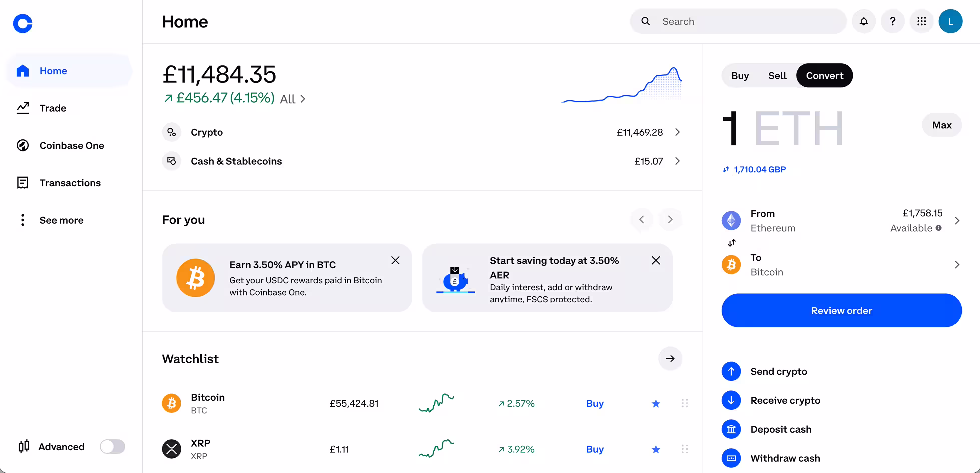The width and height of the screenshot is (980, 473).
Task: Click the Withdraw cash icon
Action: [x=731, y=458]
